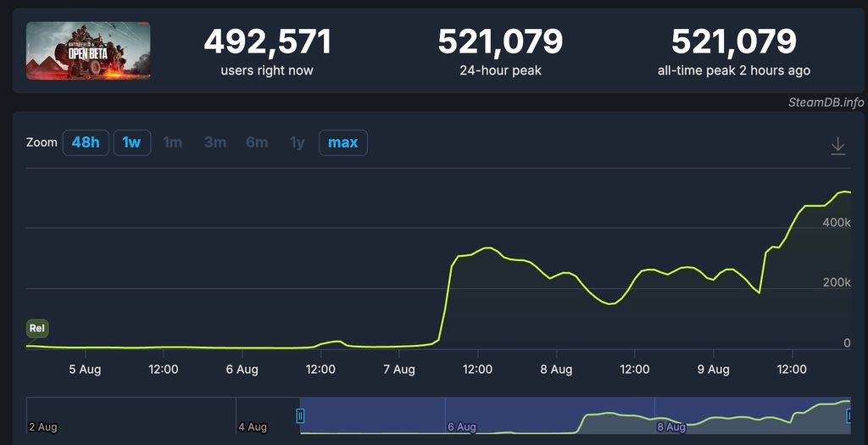Click the chart export download icon
This screenshot has height=445, width=868.
[837, 146]
